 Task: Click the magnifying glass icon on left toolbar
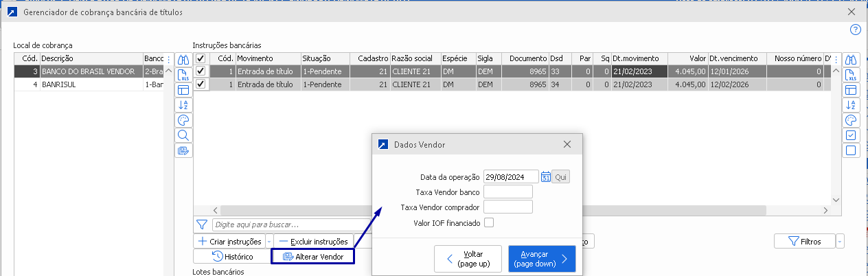(x=183, y=135)
